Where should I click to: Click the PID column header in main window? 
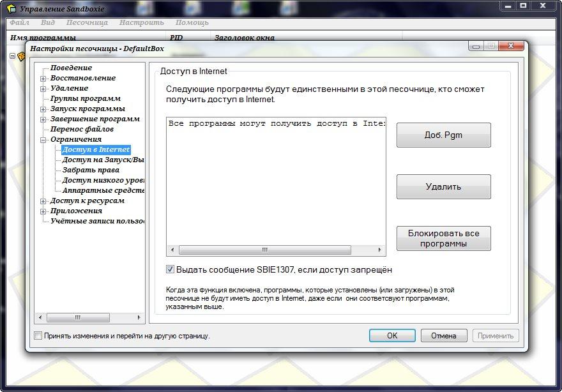point(188,37)
